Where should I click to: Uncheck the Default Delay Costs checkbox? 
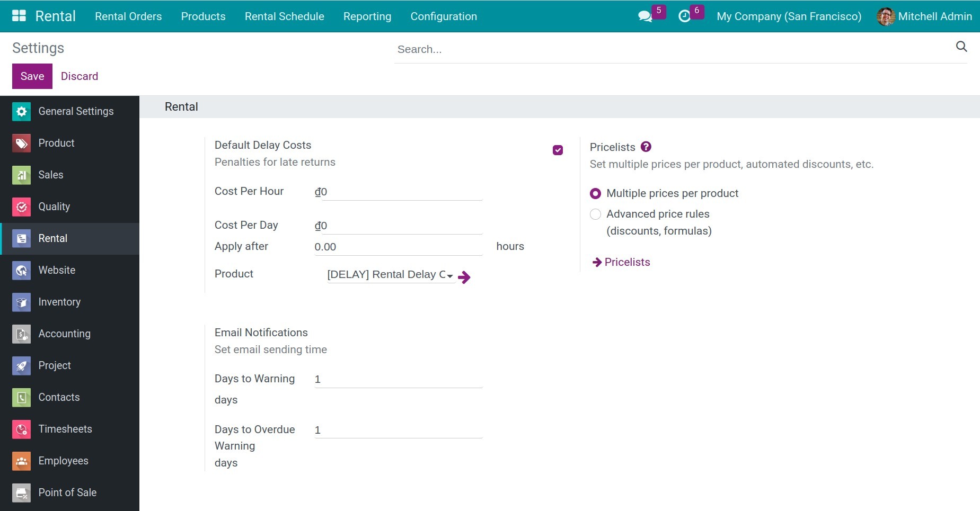click(558, 150)
